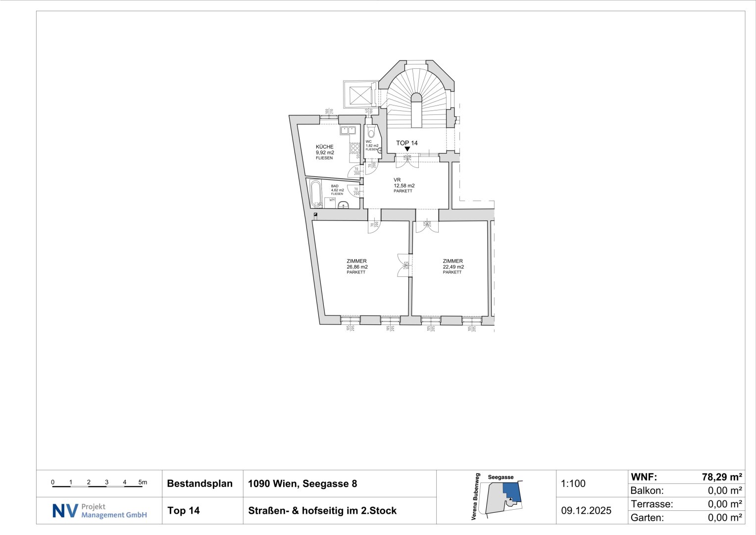Click the washbasin symbol in the Bad
The image size is (756, 535).
point(343,205)
